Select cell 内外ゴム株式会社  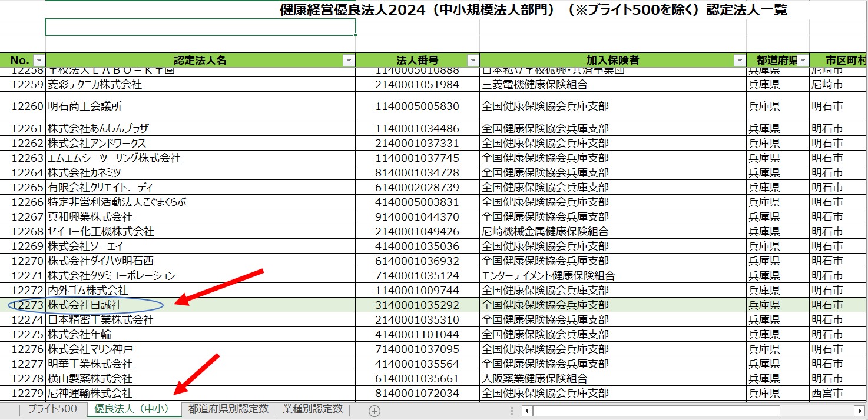pyautogui.click(x=201, y=291)
